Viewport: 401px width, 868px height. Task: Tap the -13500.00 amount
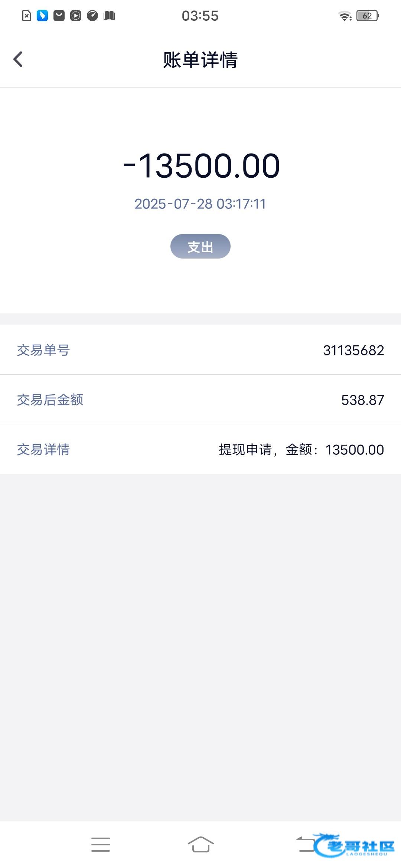(201, 166)
